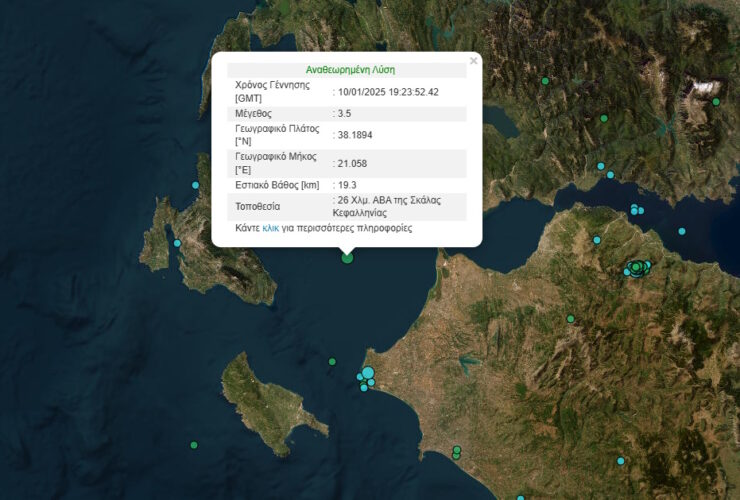Close the earthquake info popup
The height and width of the screenshot is (500, 740).
(x=473, y=61)
